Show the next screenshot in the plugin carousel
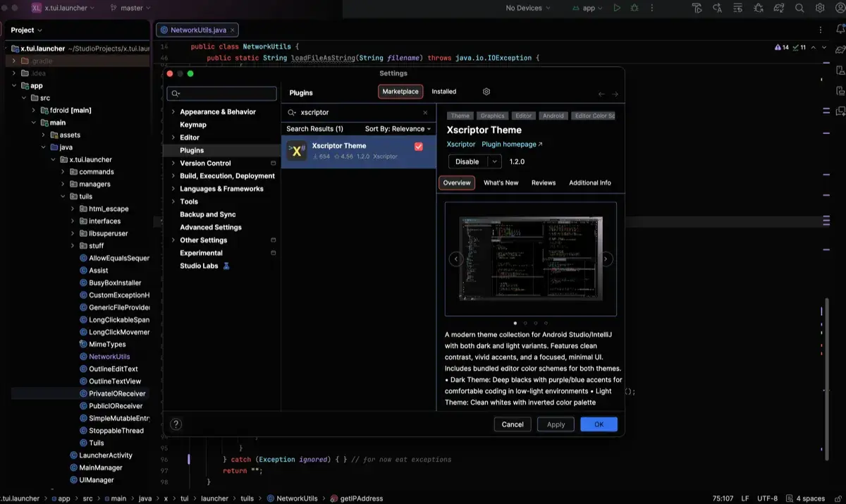 coord(606,259)
